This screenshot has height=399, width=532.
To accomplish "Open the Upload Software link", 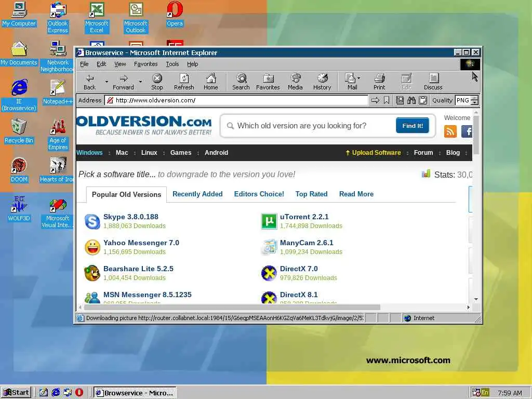I will click(373, 153).
